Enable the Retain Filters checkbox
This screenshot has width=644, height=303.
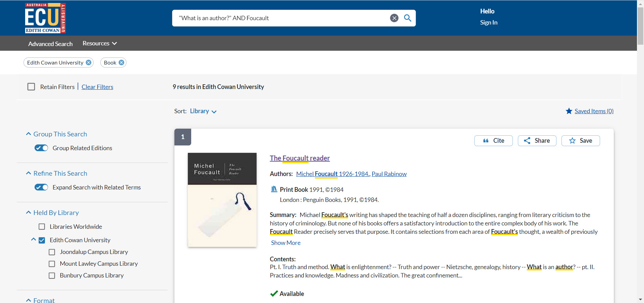[x=31, y=87]
